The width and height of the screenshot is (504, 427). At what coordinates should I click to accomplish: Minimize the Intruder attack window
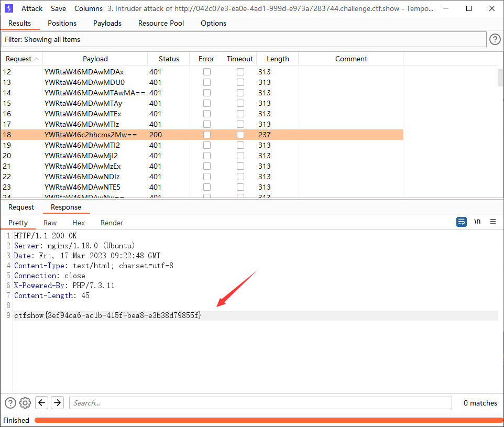coord(446,8)
